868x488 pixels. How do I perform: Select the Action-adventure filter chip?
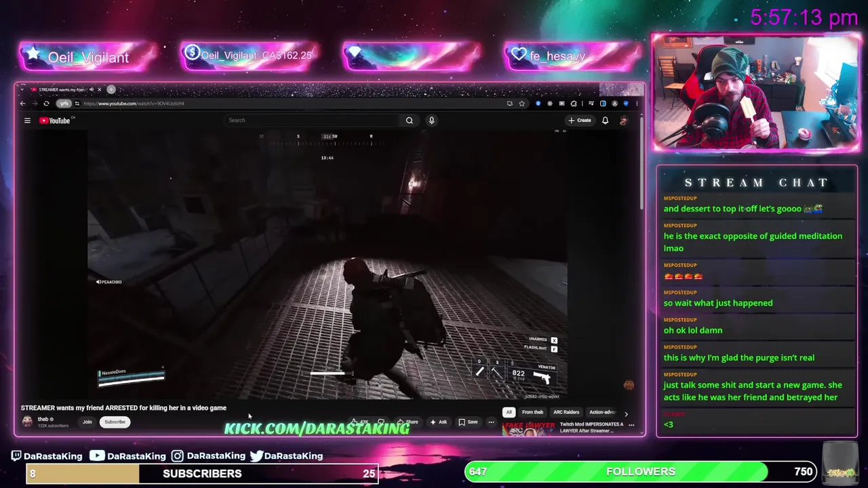tap(602, 412)
